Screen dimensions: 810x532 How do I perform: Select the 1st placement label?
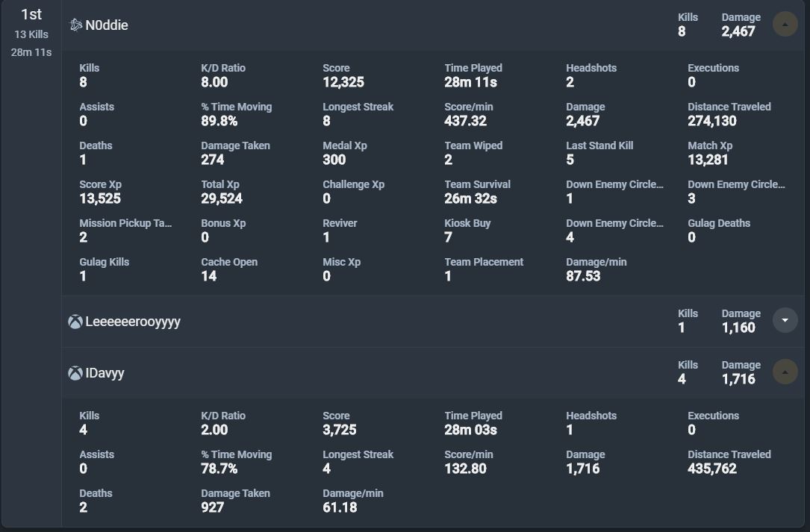click(31, 14)
